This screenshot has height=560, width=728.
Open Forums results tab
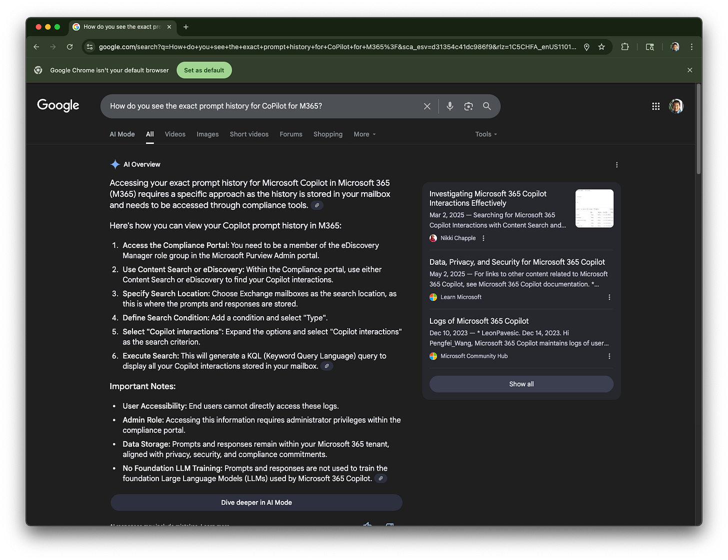[291, 134]
